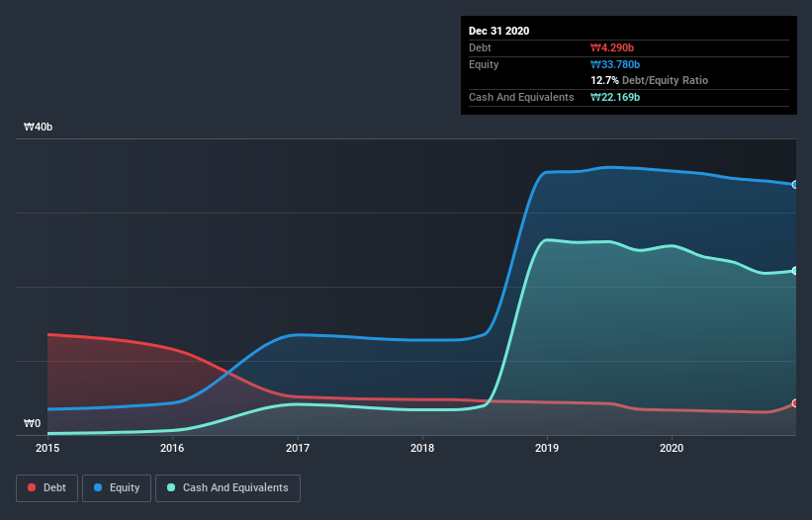Click the 2018 axis label
The height and width of the screenshot is (520, 812).
click(x=422, y=448)
